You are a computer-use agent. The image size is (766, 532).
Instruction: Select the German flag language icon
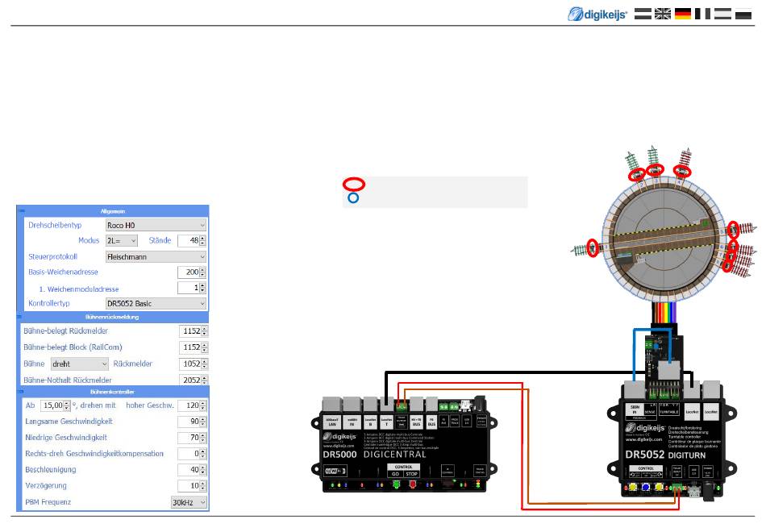click(x=682, y=14)
